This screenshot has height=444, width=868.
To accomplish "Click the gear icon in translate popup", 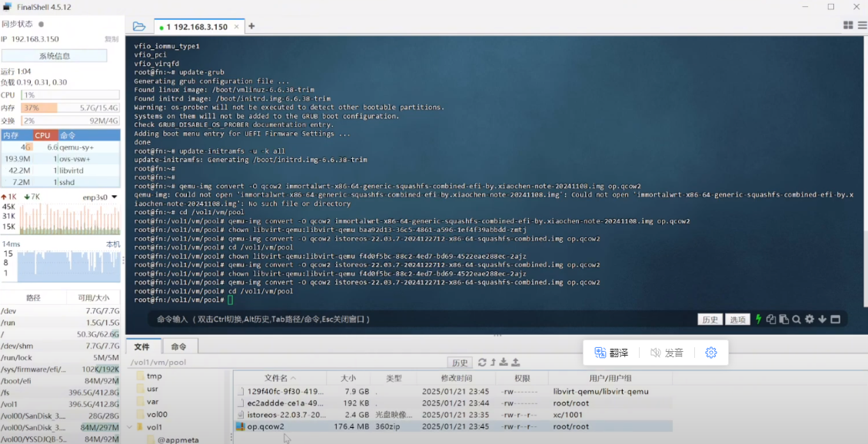I will 711,353.
